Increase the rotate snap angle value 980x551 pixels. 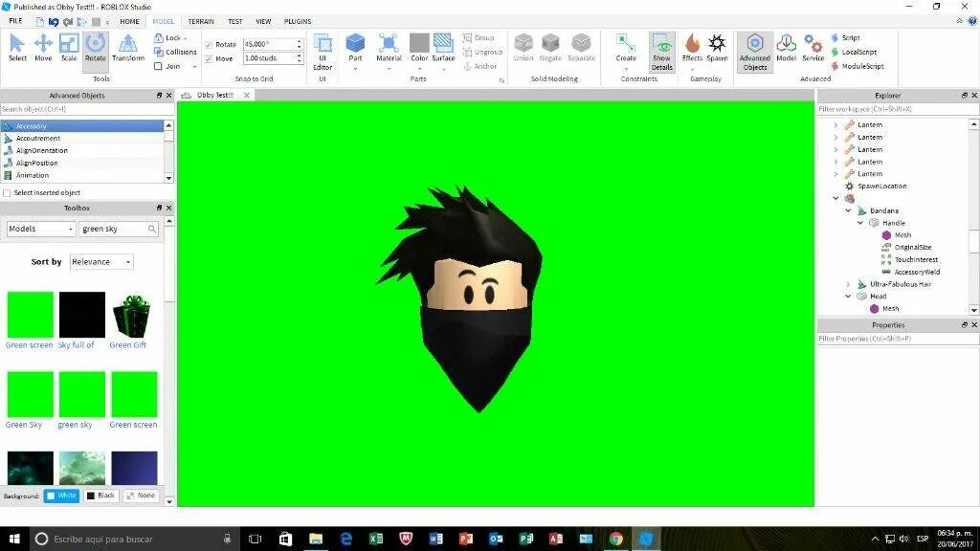(x=300, y=42)
